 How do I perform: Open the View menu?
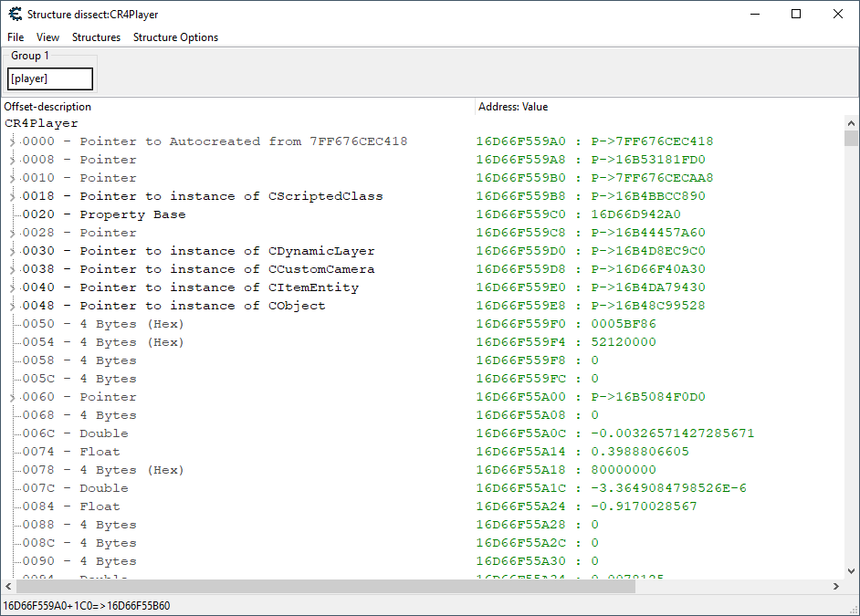pyautogui.click(x=47, y=37)
